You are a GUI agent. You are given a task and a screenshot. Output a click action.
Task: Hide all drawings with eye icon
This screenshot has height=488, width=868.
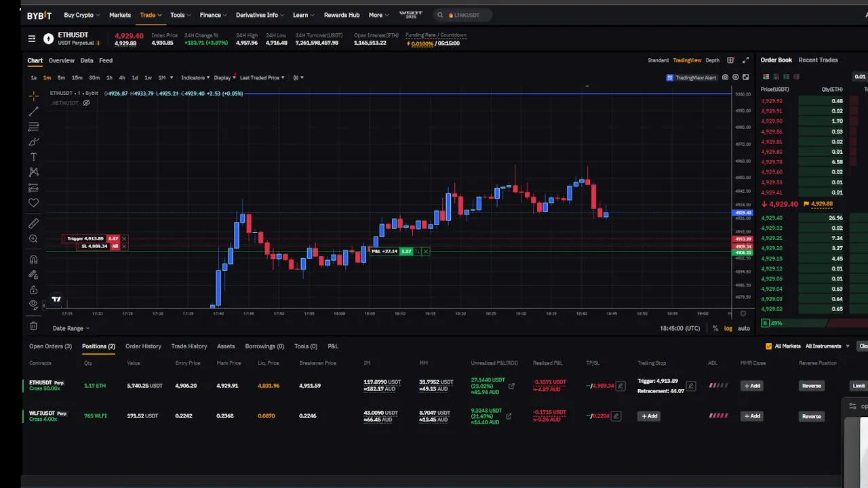pyautogui.click(x=33, y=305)
